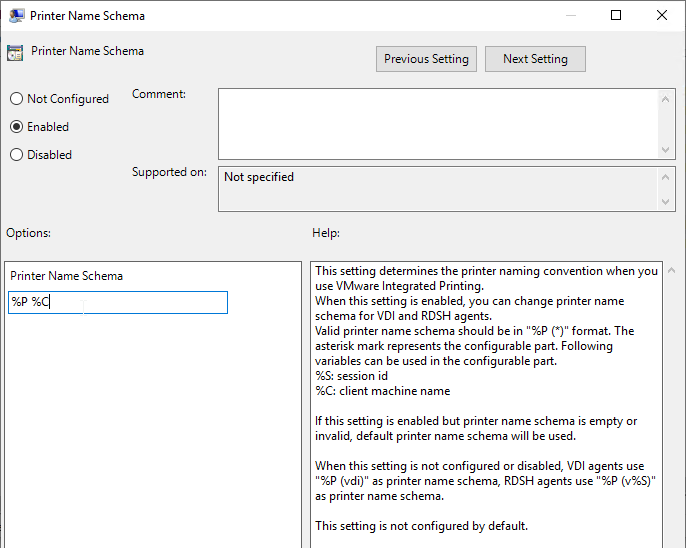Click the Printer Name Schema policy setting icon
The image size is (686, 548).
click(x=15, y=52)
